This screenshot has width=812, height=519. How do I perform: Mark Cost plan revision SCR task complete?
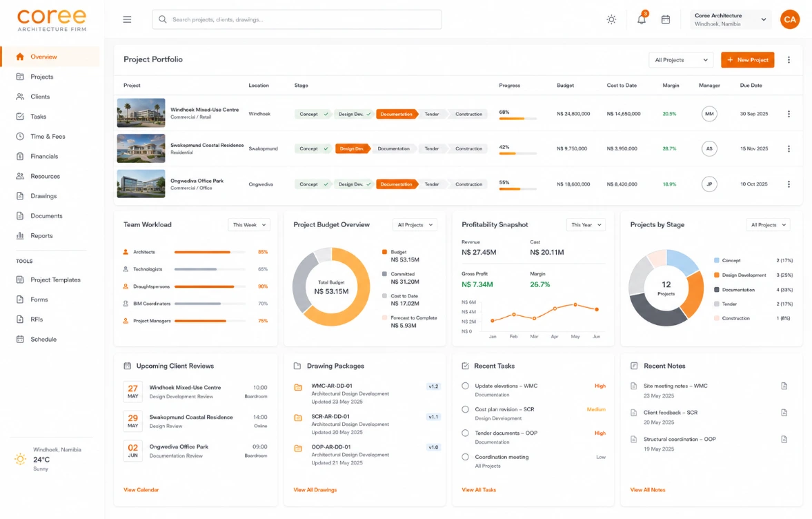[465, 409]
